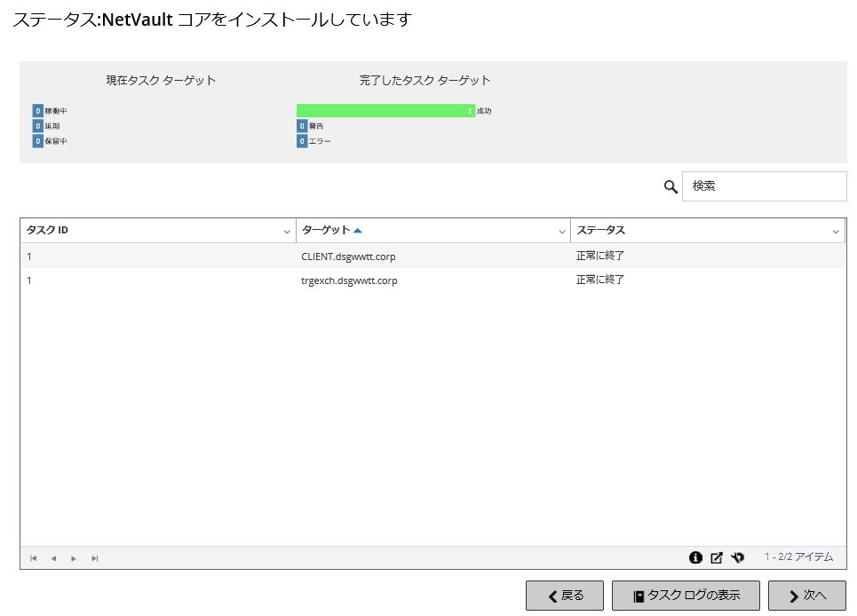Go to the next page of results
857x616 pixels.
(74, 558)
